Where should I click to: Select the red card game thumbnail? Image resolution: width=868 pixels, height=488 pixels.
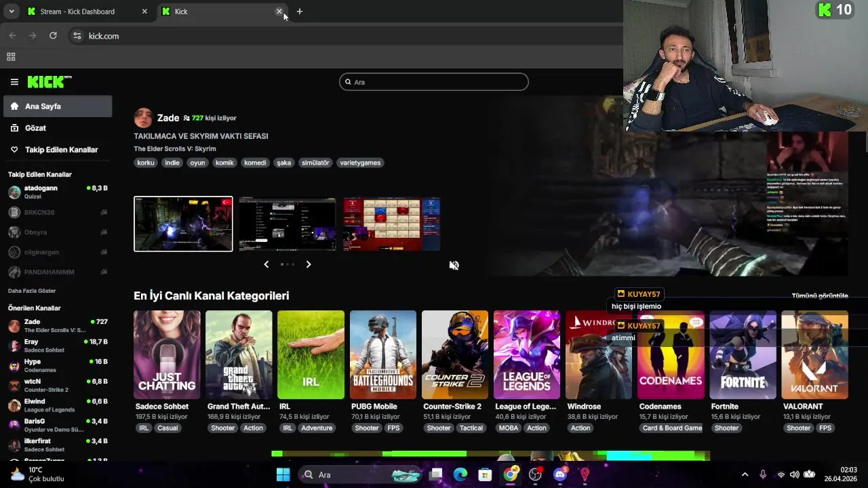(x=391, y=224)
